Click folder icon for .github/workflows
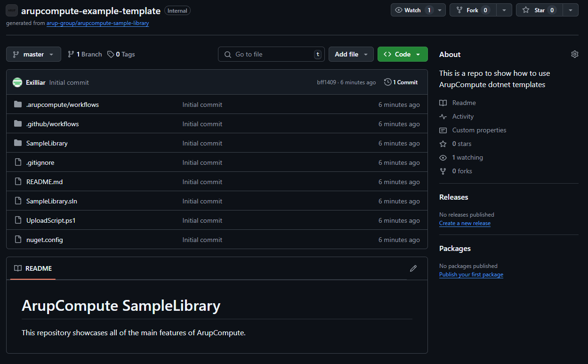Screen dimensions: 588x364 [18, 124]
